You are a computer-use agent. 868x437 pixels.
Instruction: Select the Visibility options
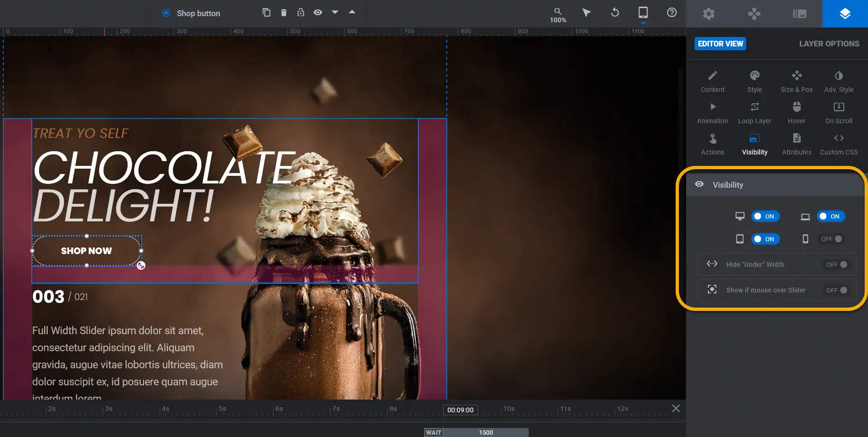coord(755,145)
